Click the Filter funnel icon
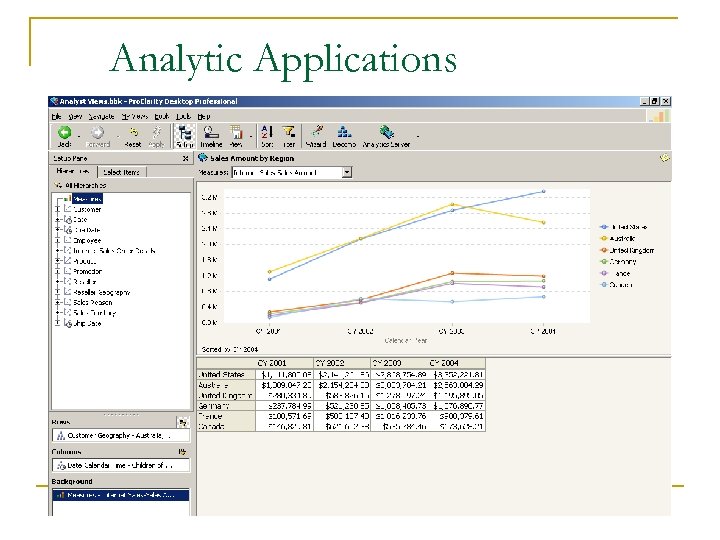Screen dimensions: 720x540 tap(289, 132)
